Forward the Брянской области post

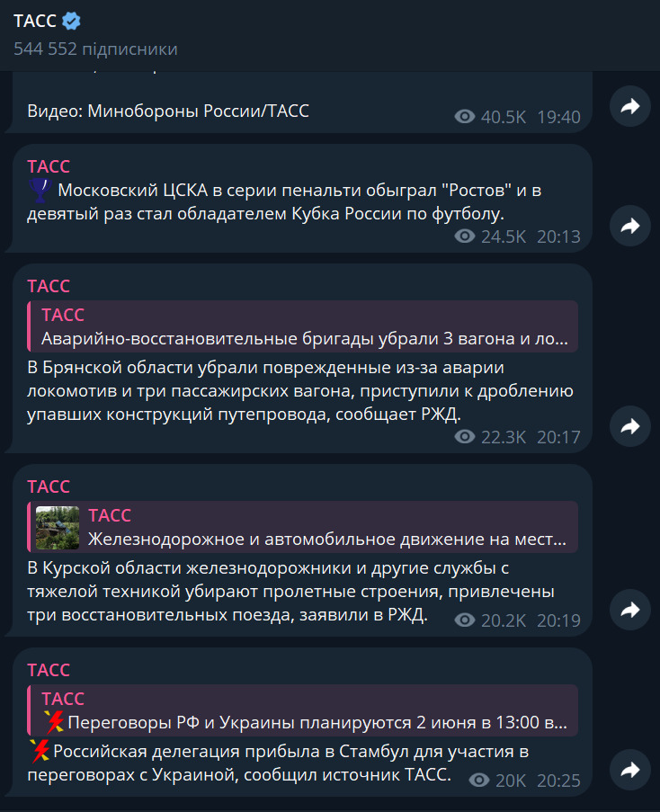[630, 426]
